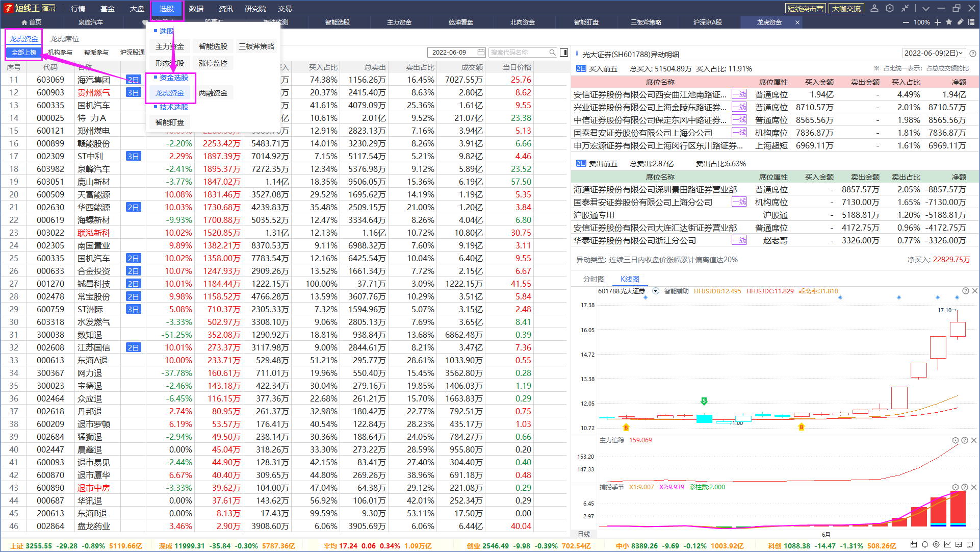This screenshot has height=552, width=980.
Task: Go to the 首页 home icon tab
Action: tap(31, 22)
